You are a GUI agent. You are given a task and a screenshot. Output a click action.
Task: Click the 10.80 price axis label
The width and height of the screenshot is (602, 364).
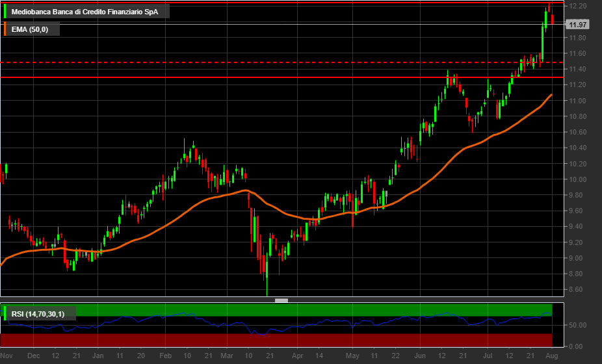(577, 116)
